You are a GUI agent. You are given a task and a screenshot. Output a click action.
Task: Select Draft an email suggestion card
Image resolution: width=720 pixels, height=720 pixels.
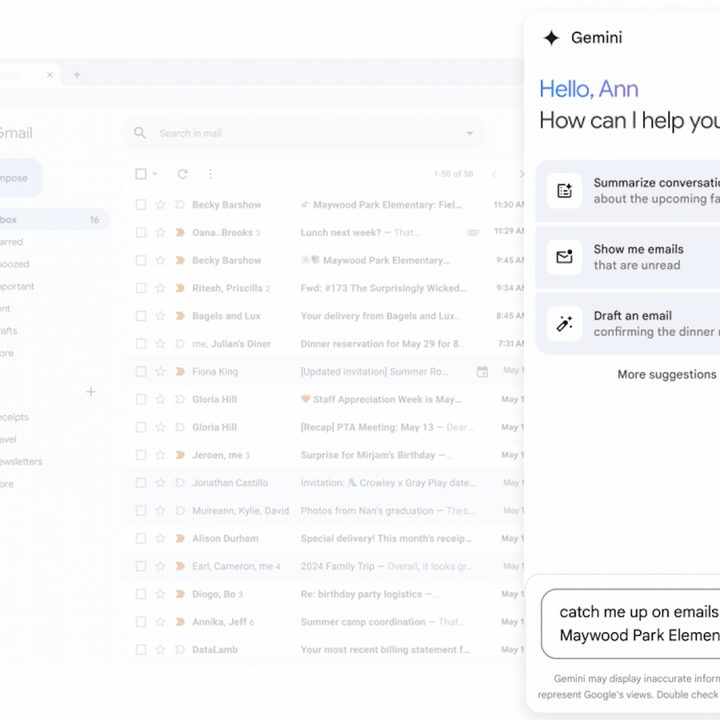[628, 323]
